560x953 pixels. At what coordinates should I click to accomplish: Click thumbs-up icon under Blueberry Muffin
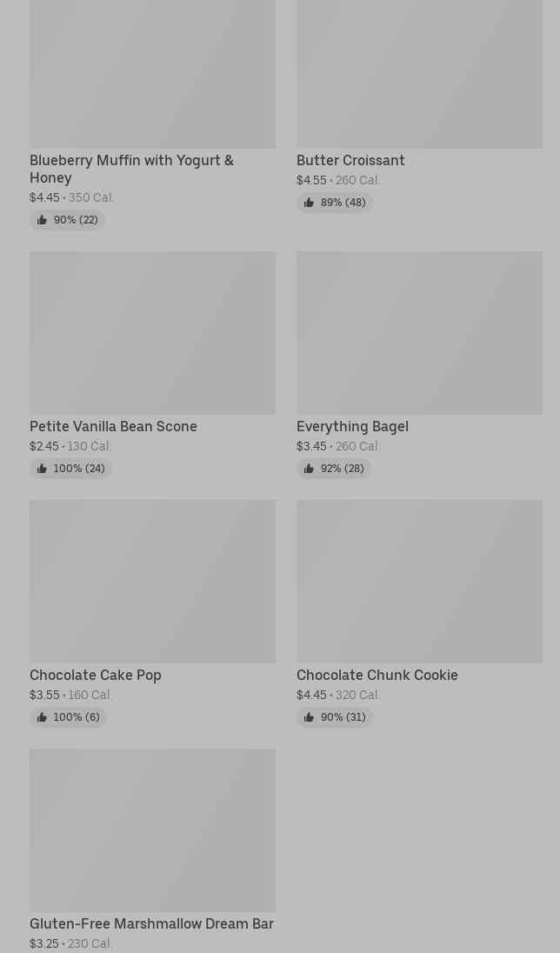tap(42, 220)
